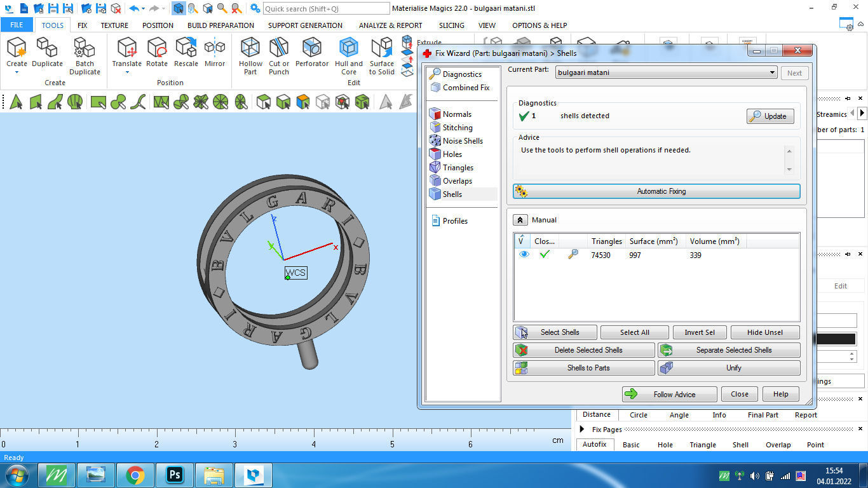Click the Unify button
This screenshot has height=488, width=868.
[x=729, y=368]
